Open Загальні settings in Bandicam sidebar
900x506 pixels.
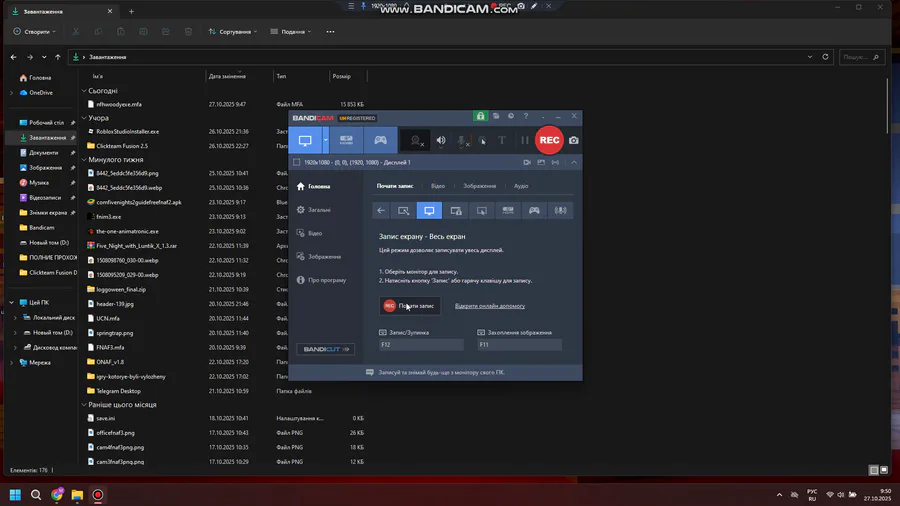tap(314, 210)
